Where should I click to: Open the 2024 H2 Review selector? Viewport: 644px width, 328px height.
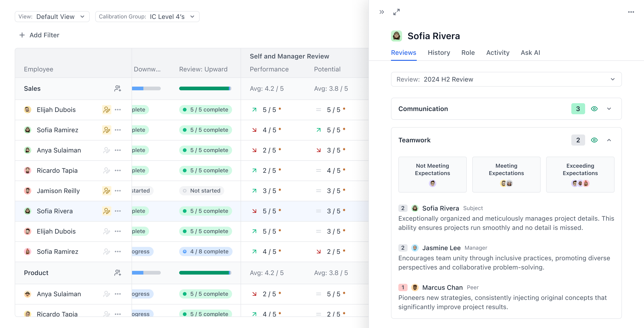[x=506, y=79]
